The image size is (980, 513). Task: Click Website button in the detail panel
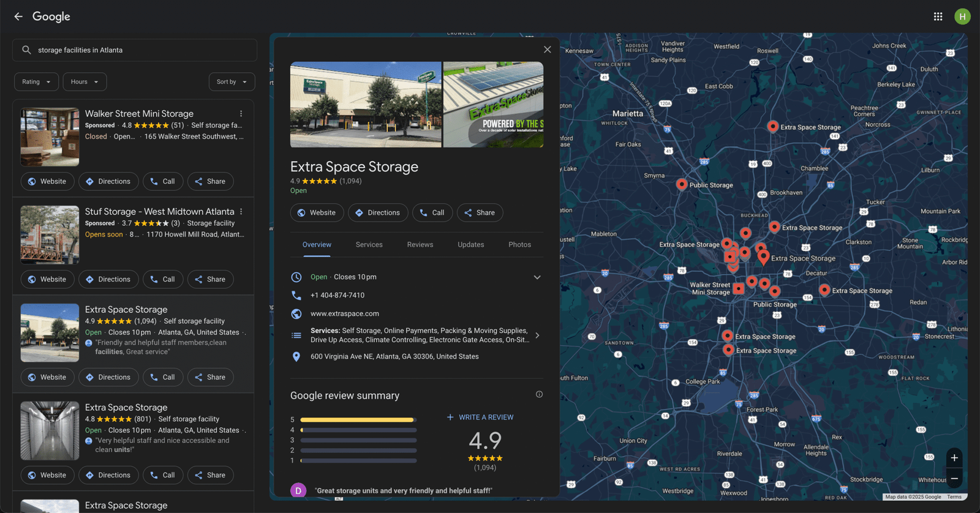coord(317,212)
